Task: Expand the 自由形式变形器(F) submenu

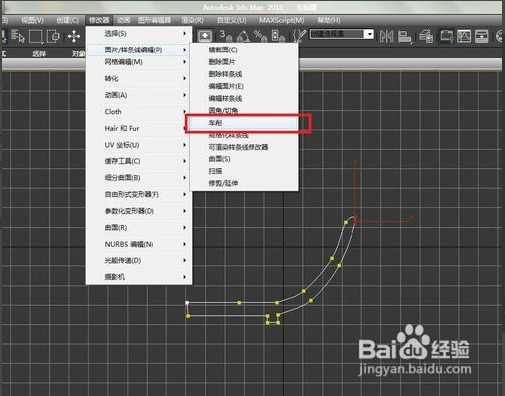Action: 139,194
